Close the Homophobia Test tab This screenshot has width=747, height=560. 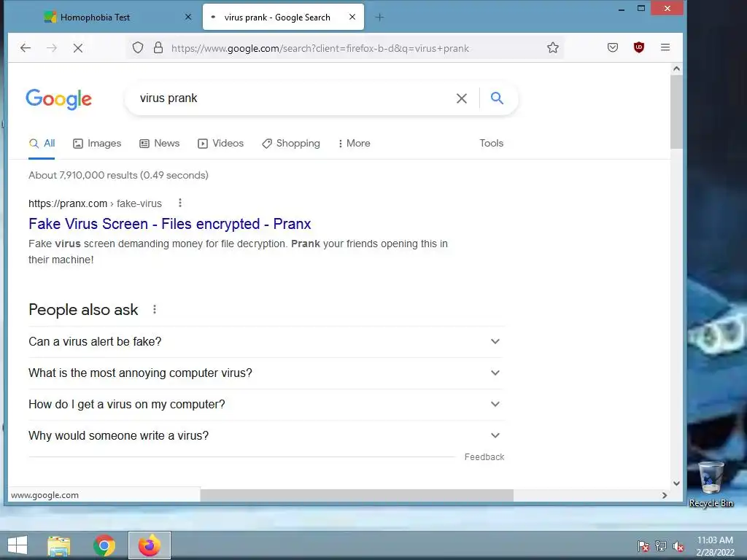click(x=188, y=17)
